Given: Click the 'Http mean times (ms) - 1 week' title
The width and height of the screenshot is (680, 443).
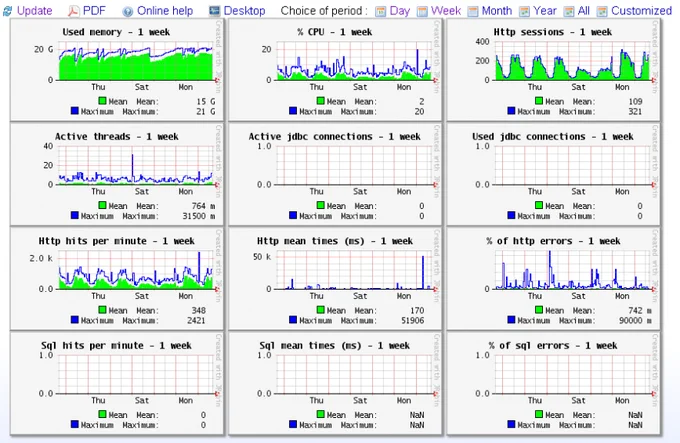Looking at the screenshot, I should tap(335, 241).
